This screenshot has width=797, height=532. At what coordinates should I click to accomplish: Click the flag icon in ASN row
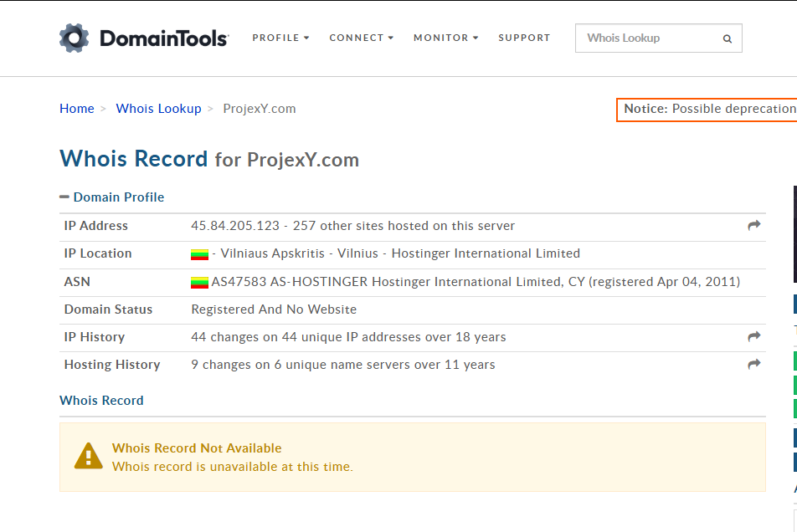click(x=200, y=282)
